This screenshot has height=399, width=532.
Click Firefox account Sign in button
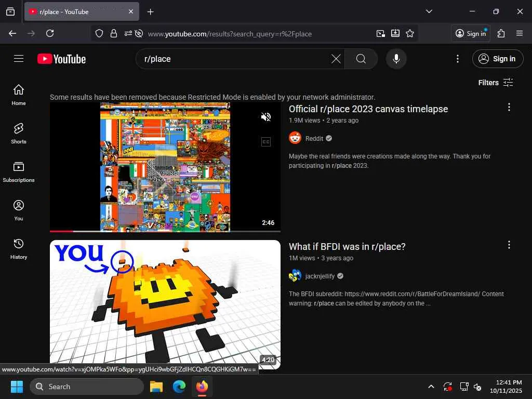point(471,33)
